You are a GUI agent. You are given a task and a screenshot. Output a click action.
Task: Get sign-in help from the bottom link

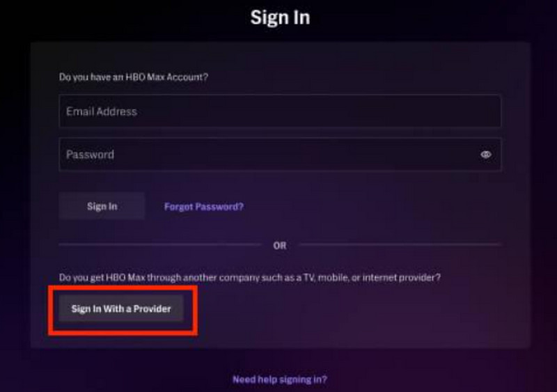[x=280, y=379]
